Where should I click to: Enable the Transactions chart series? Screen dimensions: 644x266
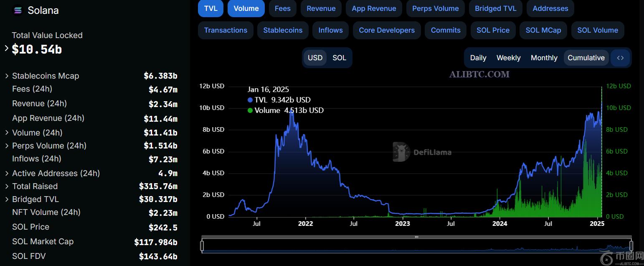[x=226, y=30]
